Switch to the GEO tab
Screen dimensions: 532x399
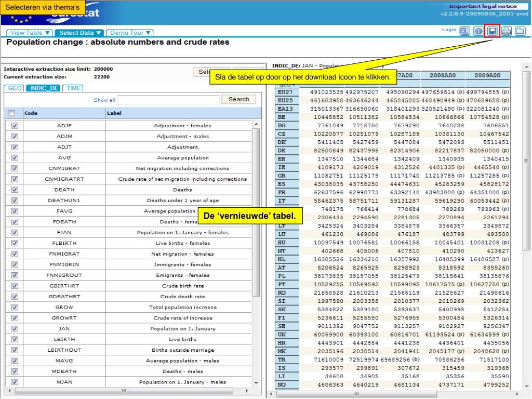click(x=13, y=88)
